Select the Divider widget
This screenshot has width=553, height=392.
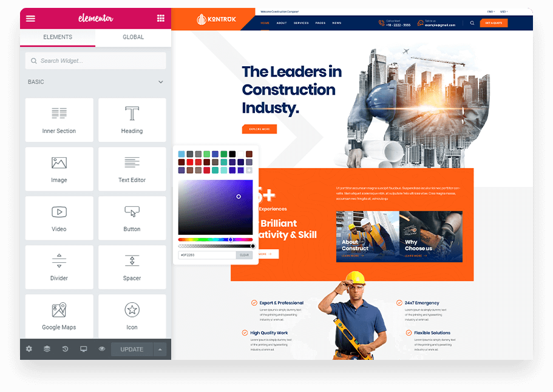(59, 267)
